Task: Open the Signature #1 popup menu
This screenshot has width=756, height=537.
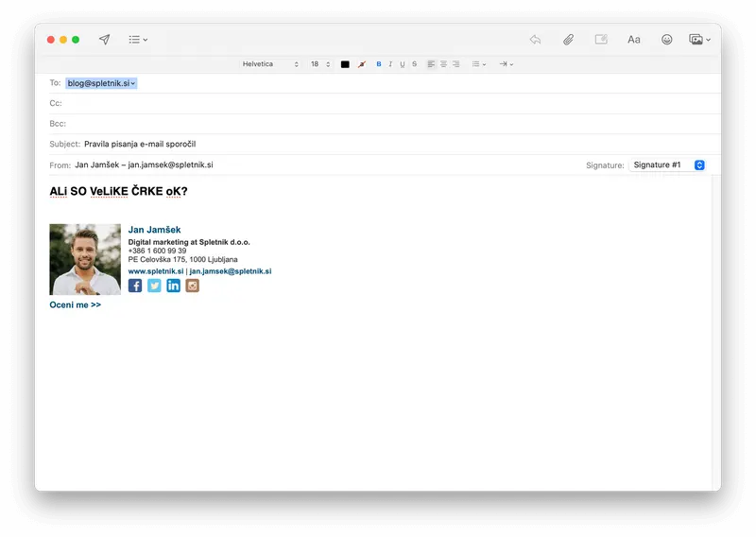Action: 668,165
